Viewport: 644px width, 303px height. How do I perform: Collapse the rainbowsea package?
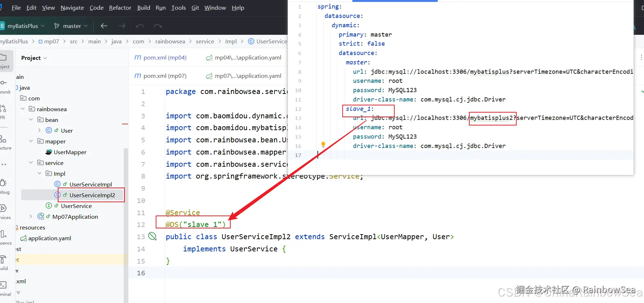click(23, 109)
